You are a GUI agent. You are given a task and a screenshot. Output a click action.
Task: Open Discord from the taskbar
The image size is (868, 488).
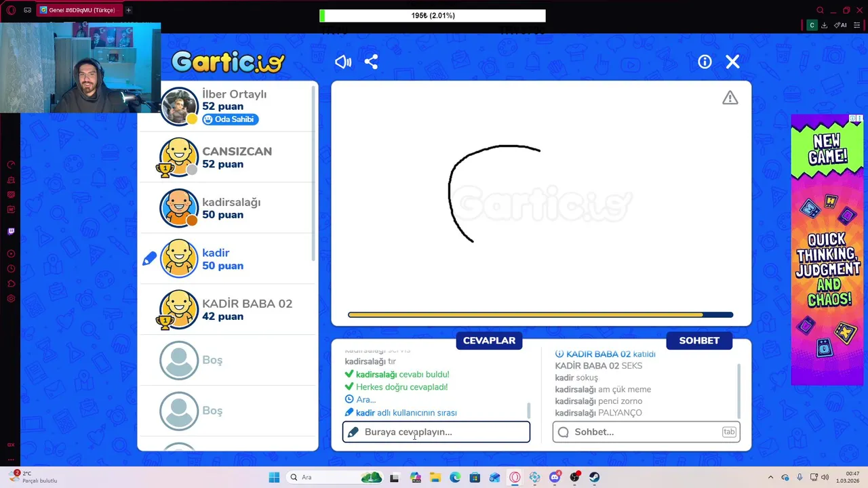point(555,477)
